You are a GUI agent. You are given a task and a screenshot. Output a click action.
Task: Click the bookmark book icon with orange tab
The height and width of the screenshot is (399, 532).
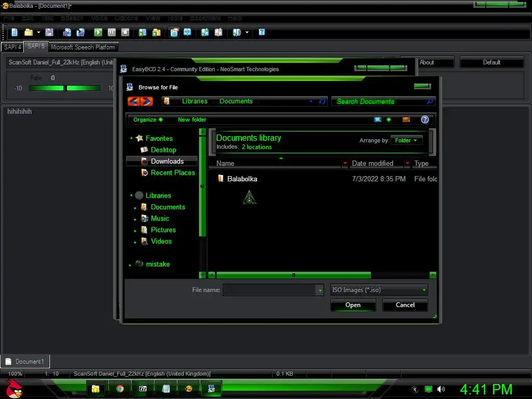pyautogui.click(x=236, y=32)
